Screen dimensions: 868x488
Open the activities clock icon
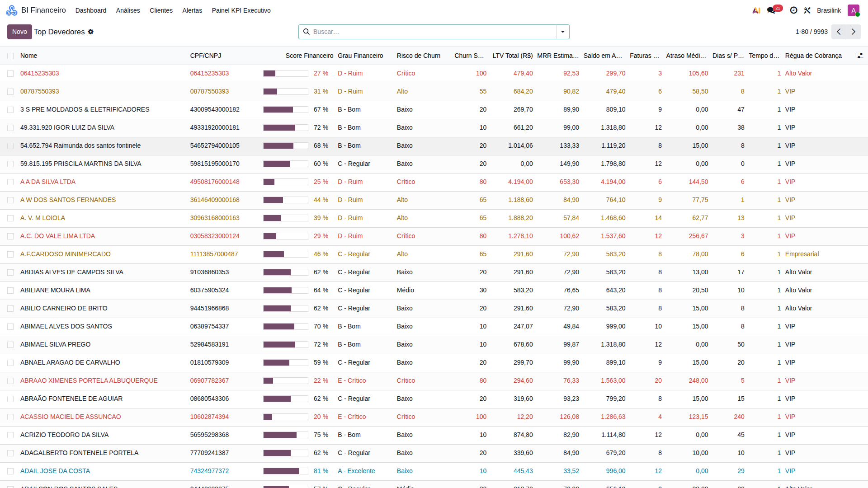pos(793,10)
